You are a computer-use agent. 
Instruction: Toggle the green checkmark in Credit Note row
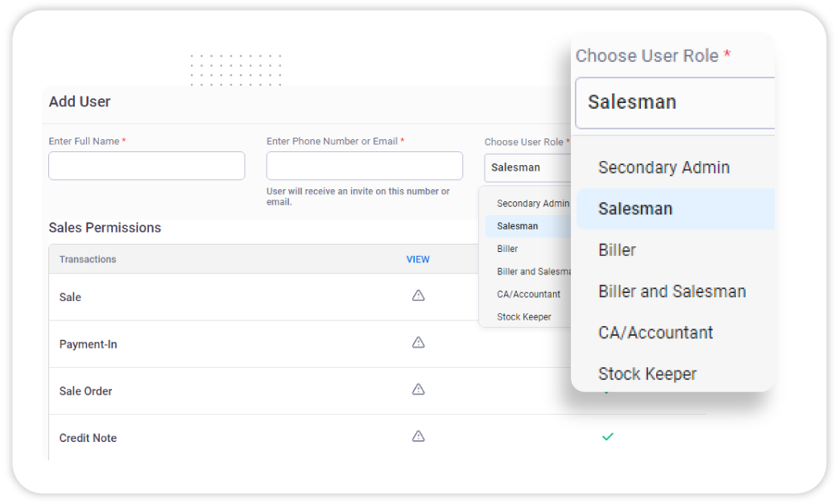pos(608,436)
